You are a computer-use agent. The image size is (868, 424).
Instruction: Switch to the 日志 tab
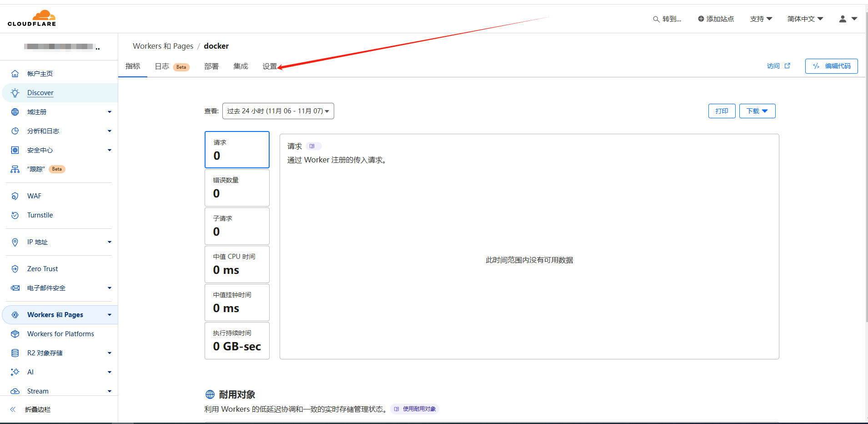[x=172, y=66]
